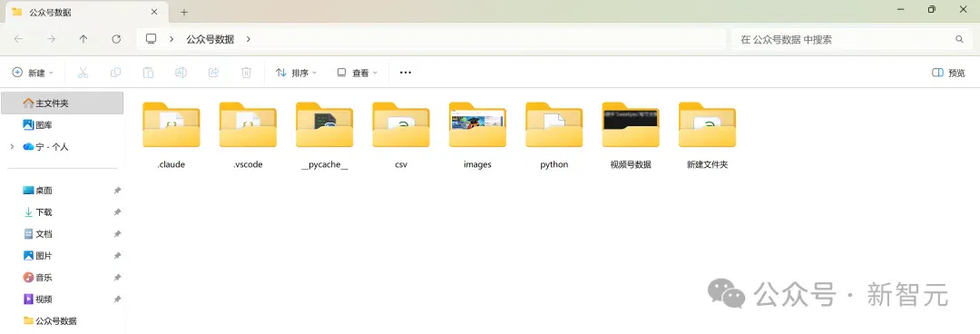Unpin 下载 using its pin icon
This screenshot has height=334, width=980.
(117, 212)
